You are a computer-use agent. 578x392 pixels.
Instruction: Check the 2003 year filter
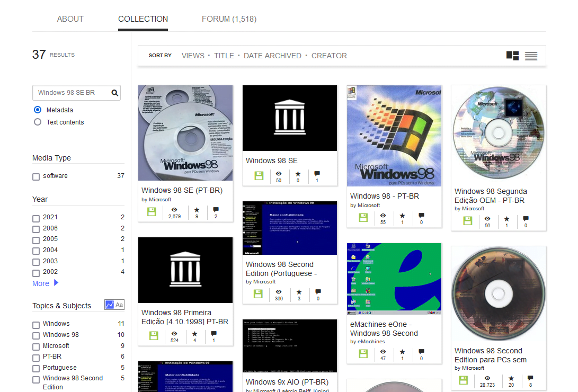pos(36,262)
